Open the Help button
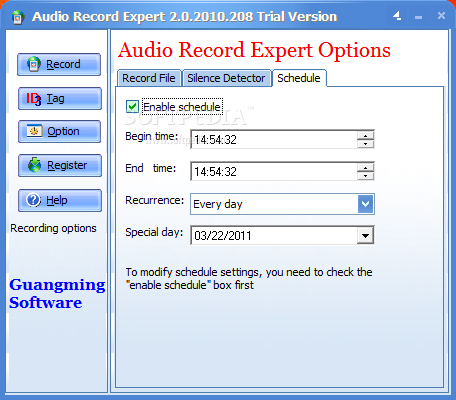The height and width of the screenshot is (400, 456). (60, 200)
